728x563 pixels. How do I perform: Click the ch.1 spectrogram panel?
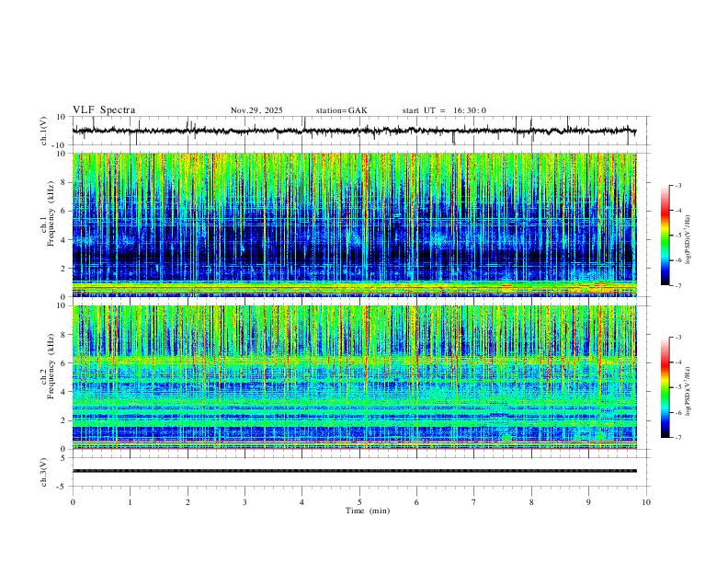tap(354, 224)
